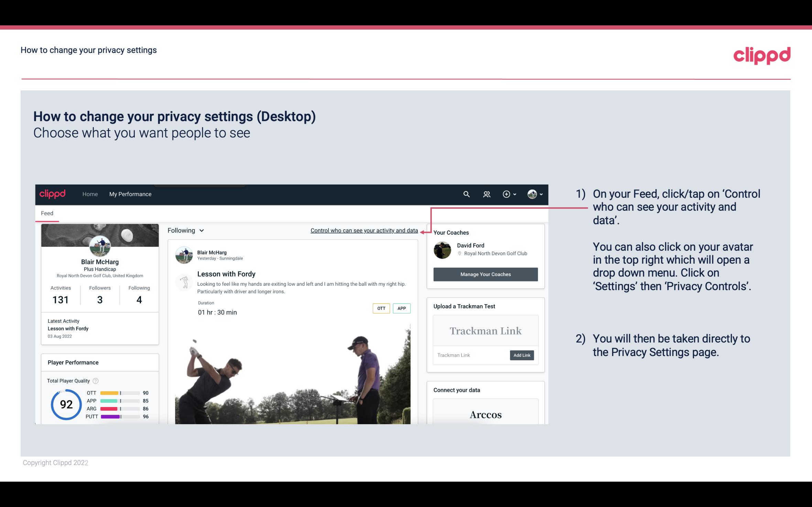Toggle OTT performance metric display
This screenshot has width=812, height=507.
coord(381,308)
